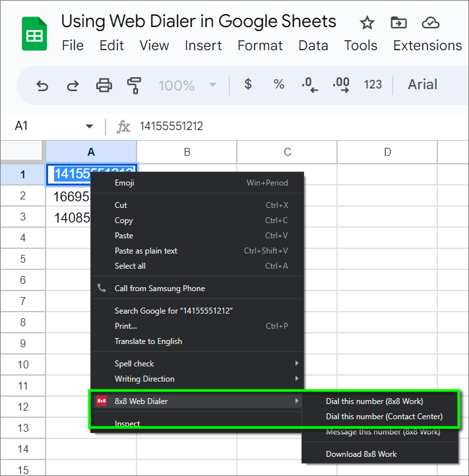Open the Data menu
The width and height of the screenshot is (469, 476).
point(313,46)
